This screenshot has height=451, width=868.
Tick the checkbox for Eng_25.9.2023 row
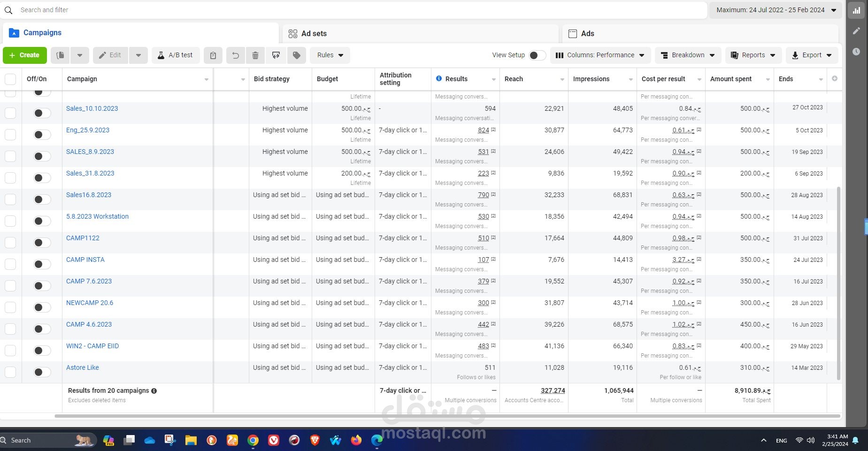point(10,135)
